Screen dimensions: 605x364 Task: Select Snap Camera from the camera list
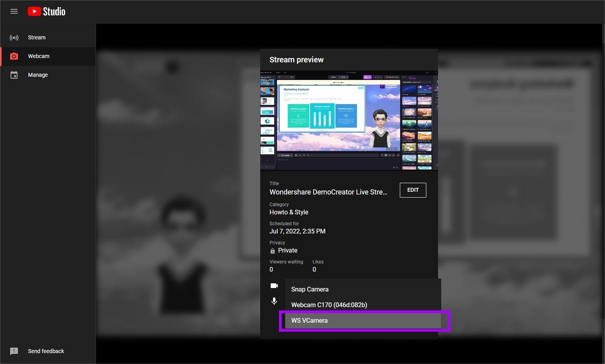click(363, 289)
